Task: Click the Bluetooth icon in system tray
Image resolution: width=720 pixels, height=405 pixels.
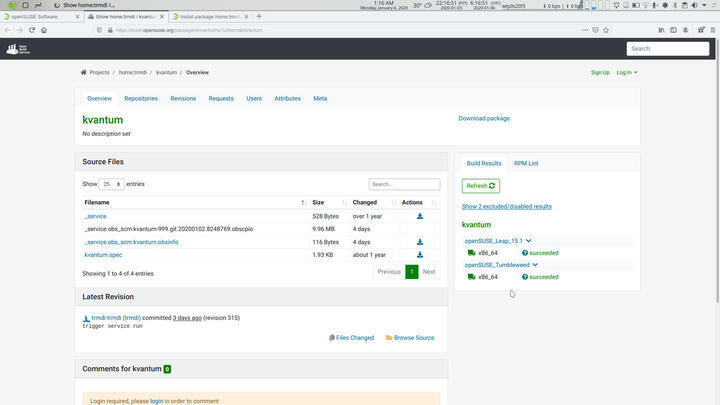Action: click(x=675, y=5)
